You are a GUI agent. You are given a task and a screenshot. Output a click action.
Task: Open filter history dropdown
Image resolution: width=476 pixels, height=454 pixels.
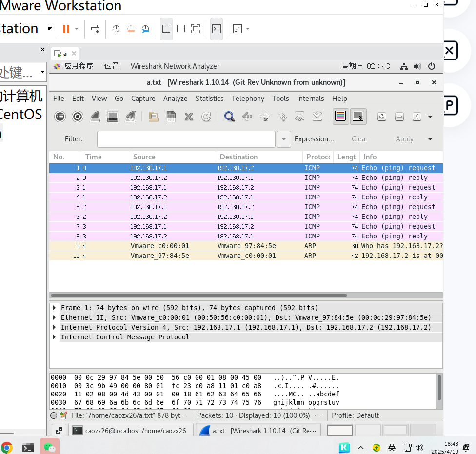(x=284, y=139)
